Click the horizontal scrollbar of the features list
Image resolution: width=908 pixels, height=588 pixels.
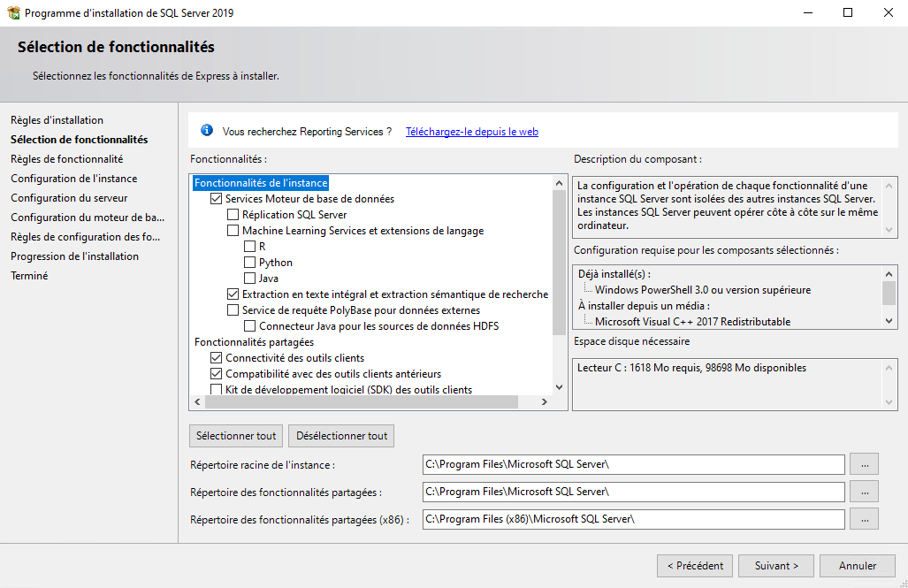tap(362, 402)
